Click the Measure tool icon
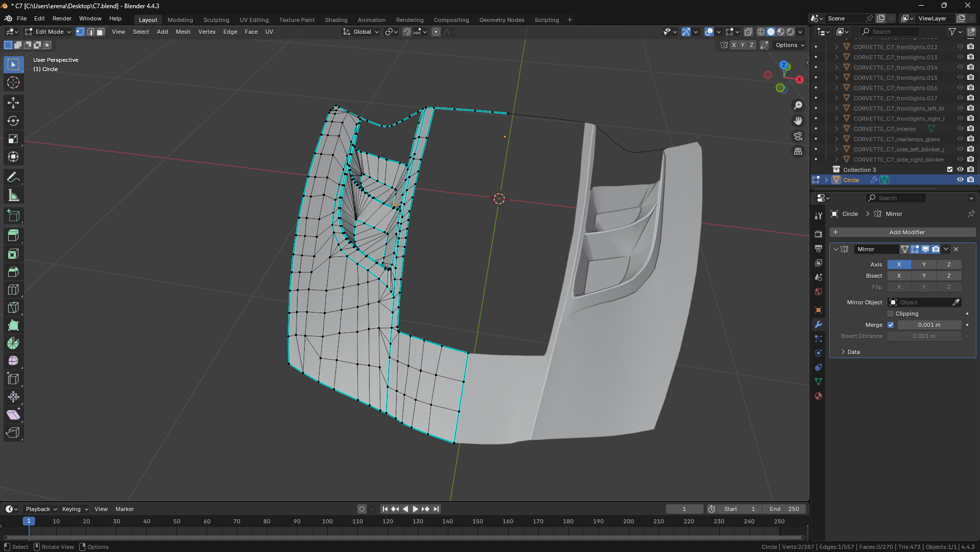Image resolution: width=980 pixels, height=552 pixels. tap(13, 195)
